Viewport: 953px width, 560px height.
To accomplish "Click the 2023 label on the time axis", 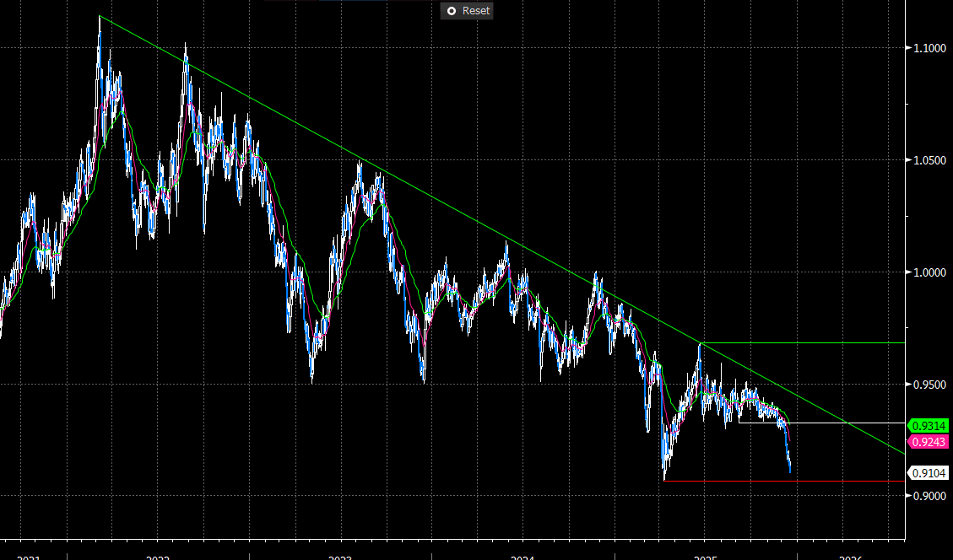I will tap(340, 557).
